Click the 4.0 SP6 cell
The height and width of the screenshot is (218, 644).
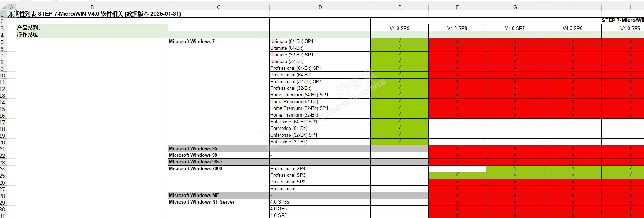point(320,209)
